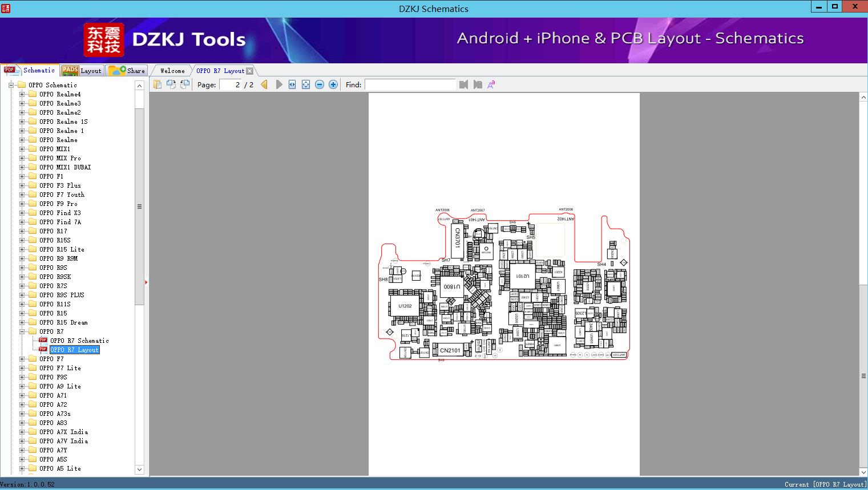Open OPPO R7 Schematic PDF file
This screenshot has height=490, width=868.
point(79,341)
